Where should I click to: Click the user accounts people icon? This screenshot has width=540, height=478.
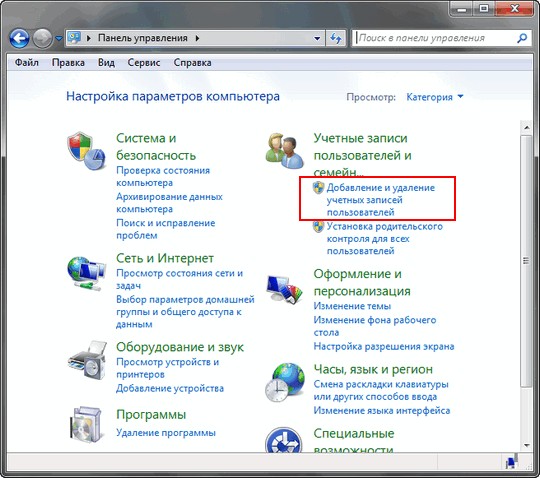click(284, 150)
